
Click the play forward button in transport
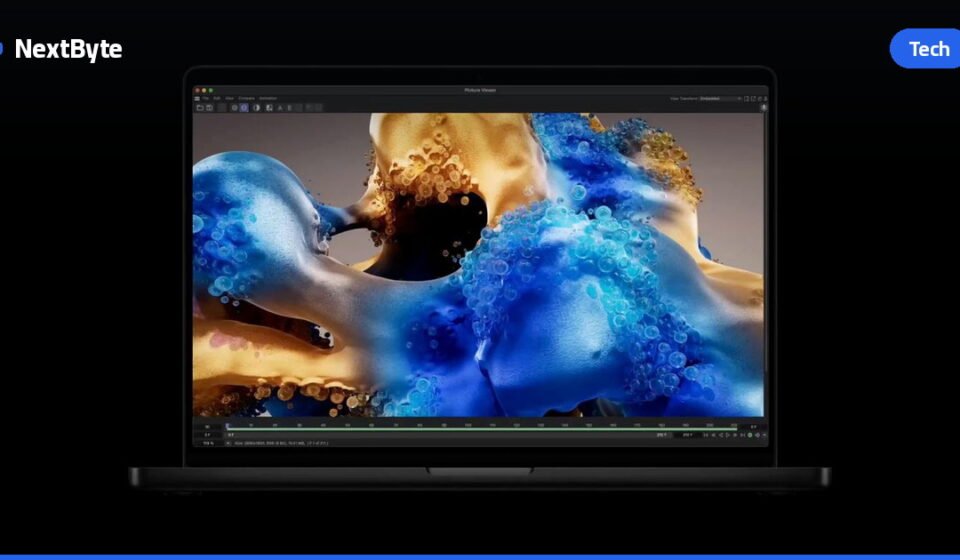pos(727,435)
